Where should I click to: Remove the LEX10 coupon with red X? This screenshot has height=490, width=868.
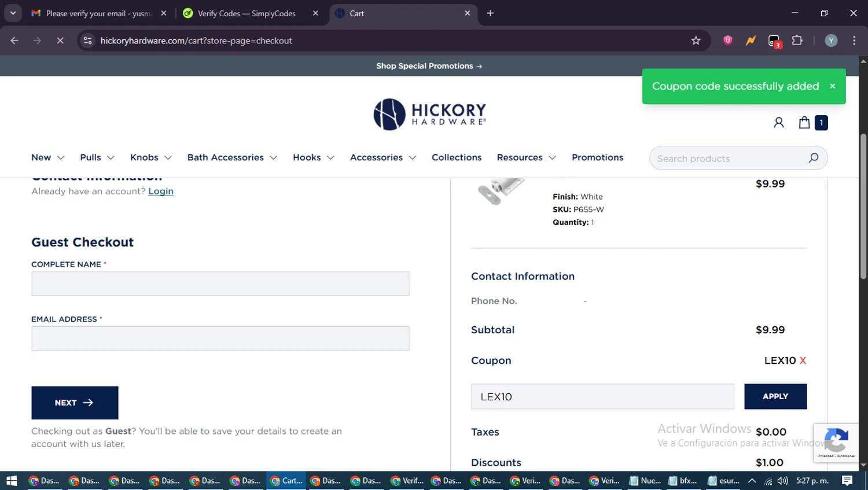coord(803,360)
